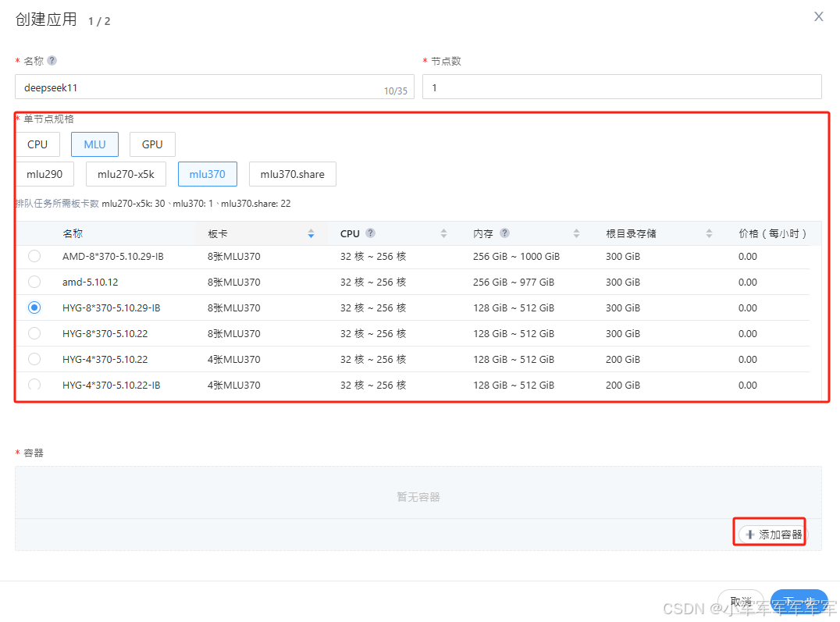This screenshot has width=840, height=622.
Task: Switch to the GPU spec tab
Action: pos(152,144)
